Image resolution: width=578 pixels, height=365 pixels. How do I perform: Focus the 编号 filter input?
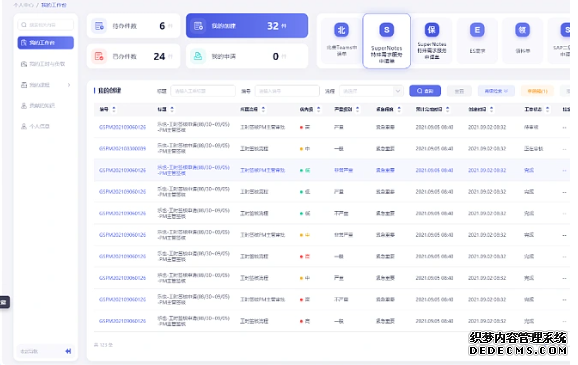(287, 91)
